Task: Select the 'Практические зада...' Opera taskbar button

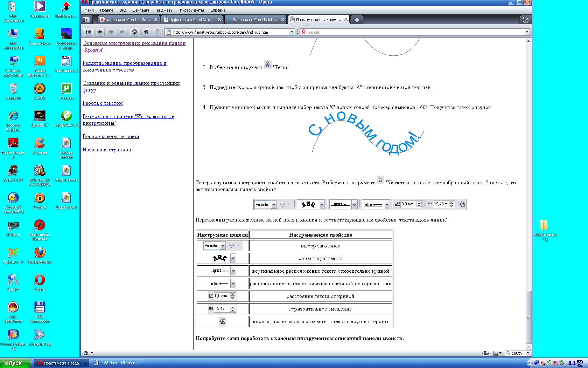Action: pos(61,363)
